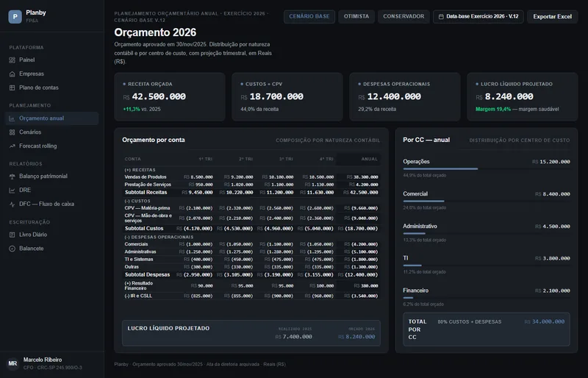588x378 pixels.
Task: Click the Administrativas expense row label
Action: pyautogui.click(x=140, y=252)
